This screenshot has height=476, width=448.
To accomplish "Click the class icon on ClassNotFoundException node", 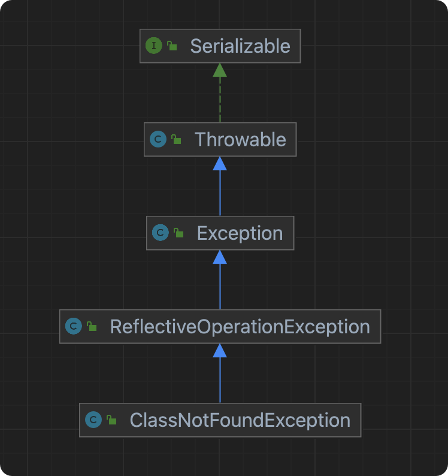I will point(93,420).
